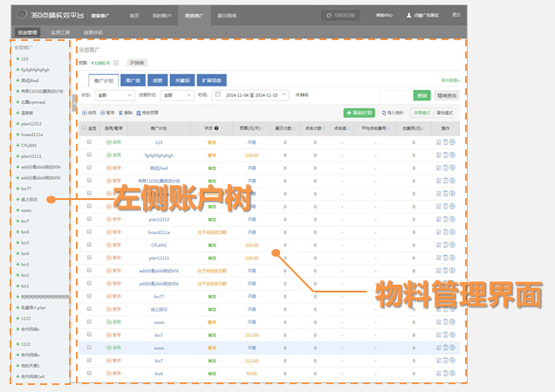Toggle the 全选 select-all checkbox
This screenshot has width=555, height=392.
click(x=83, y=128)
